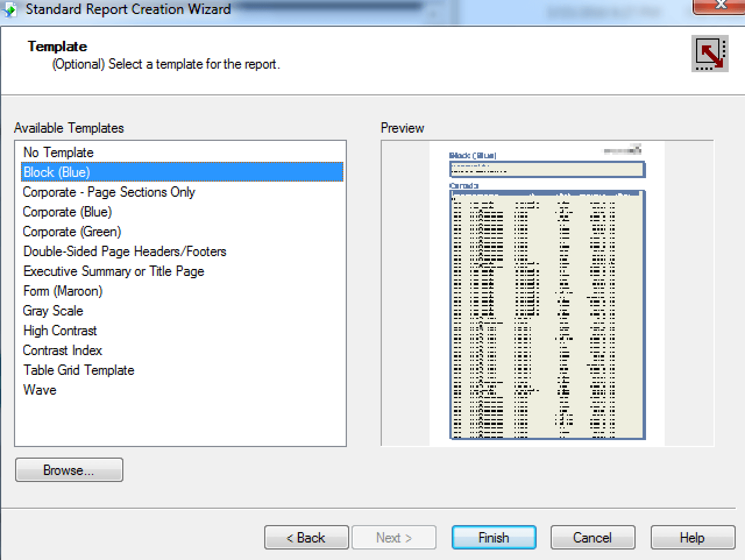Choose the Gray Scale template

(52, 311)
